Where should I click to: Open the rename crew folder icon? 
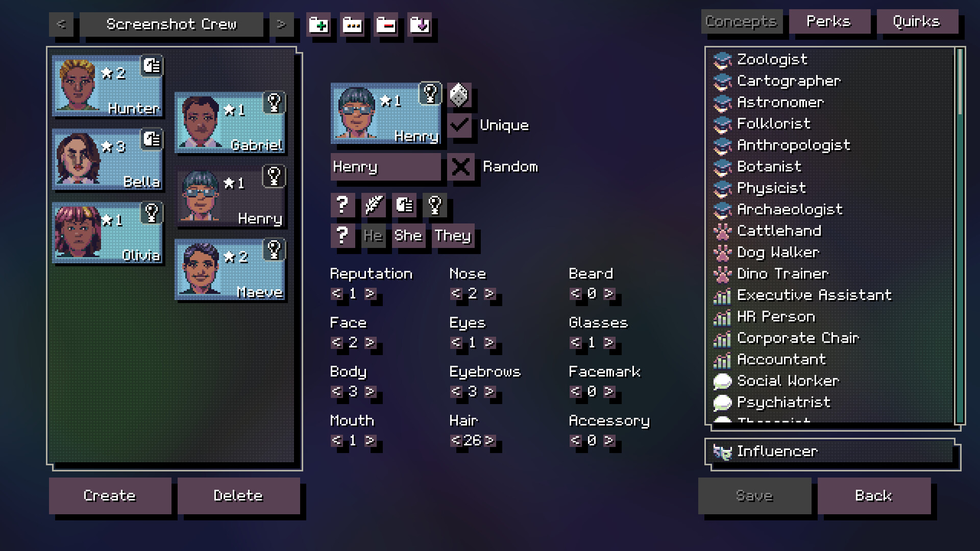pyautogui.click(x=353, y=26)
